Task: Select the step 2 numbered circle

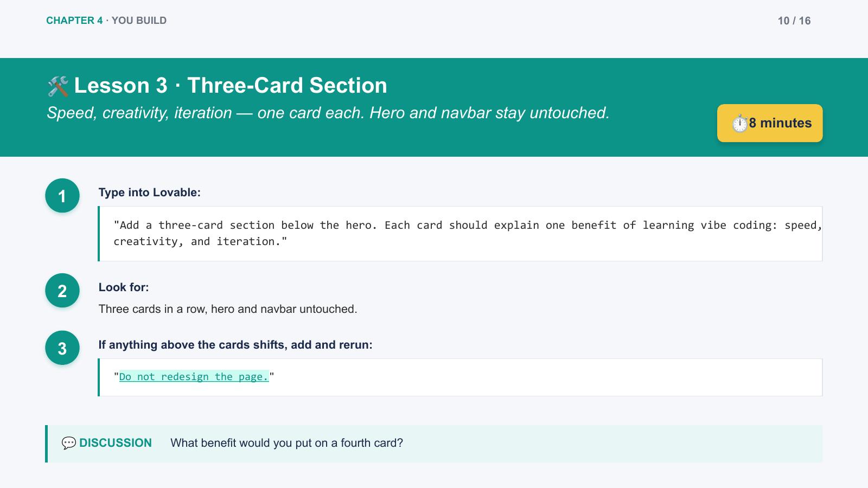Action: point(62,291)
